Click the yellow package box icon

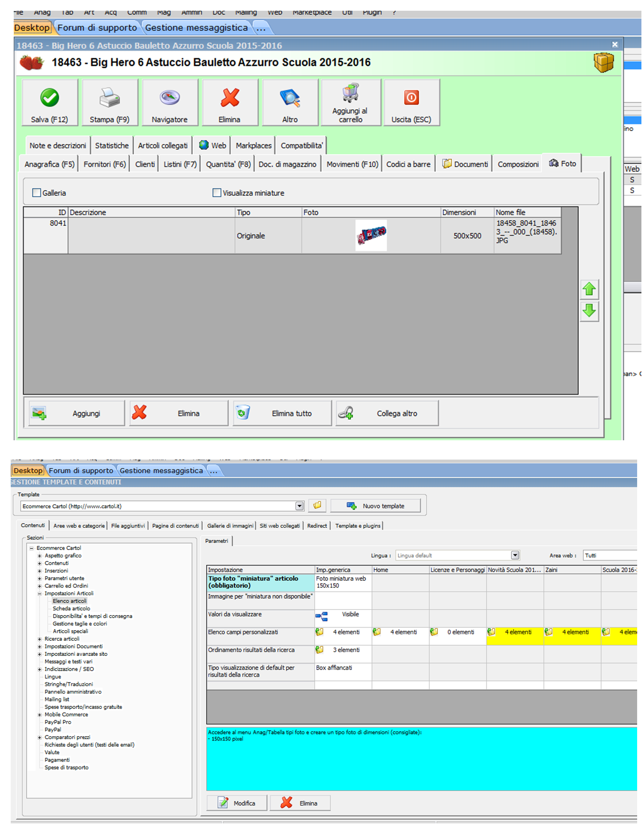[604, 63]
